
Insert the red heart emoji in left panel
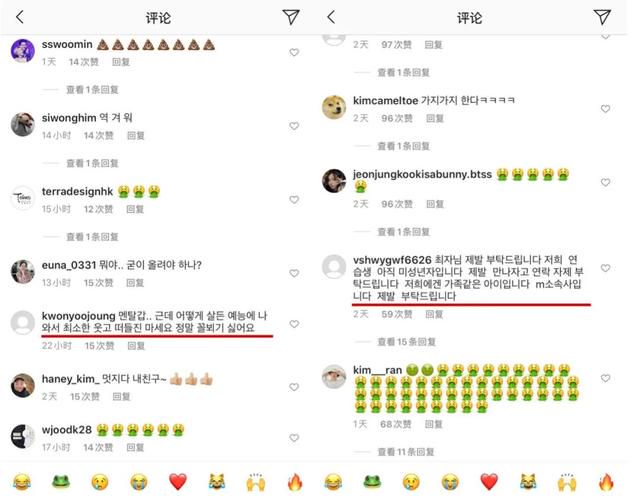(178, 482)
